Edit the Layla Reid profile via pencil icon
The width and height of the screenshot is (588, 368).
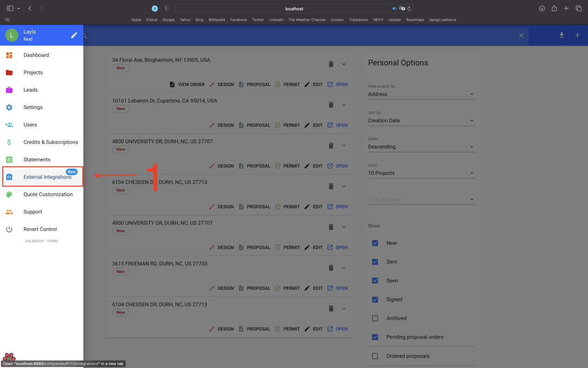[74, 34]
